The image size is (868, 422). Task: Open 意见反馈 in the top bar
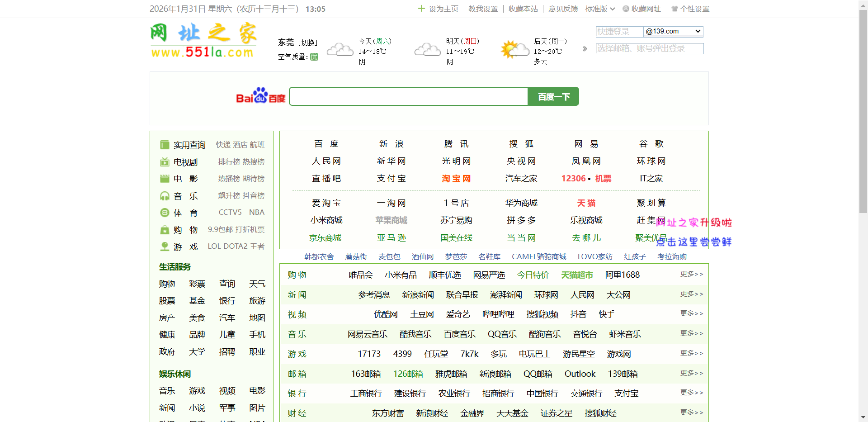[563, 9]
